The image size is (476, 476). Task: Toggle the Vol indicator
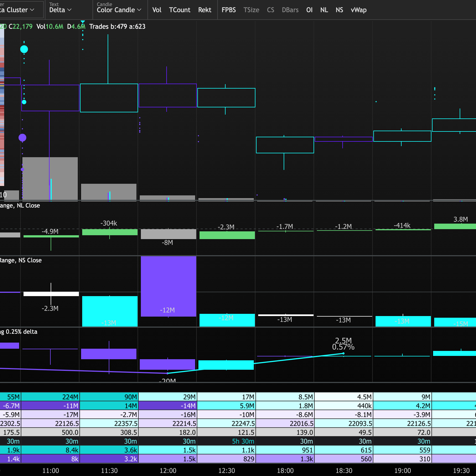157,10
